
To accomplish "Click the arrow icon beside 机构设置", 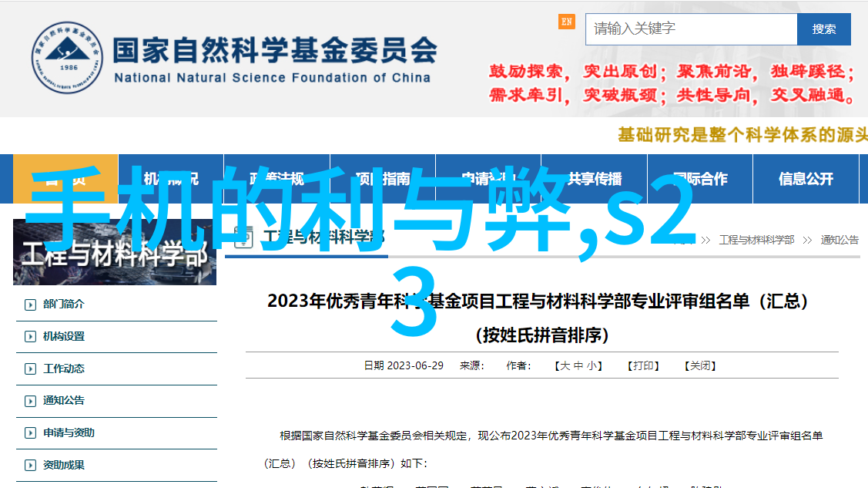I will tap(31, 337).
